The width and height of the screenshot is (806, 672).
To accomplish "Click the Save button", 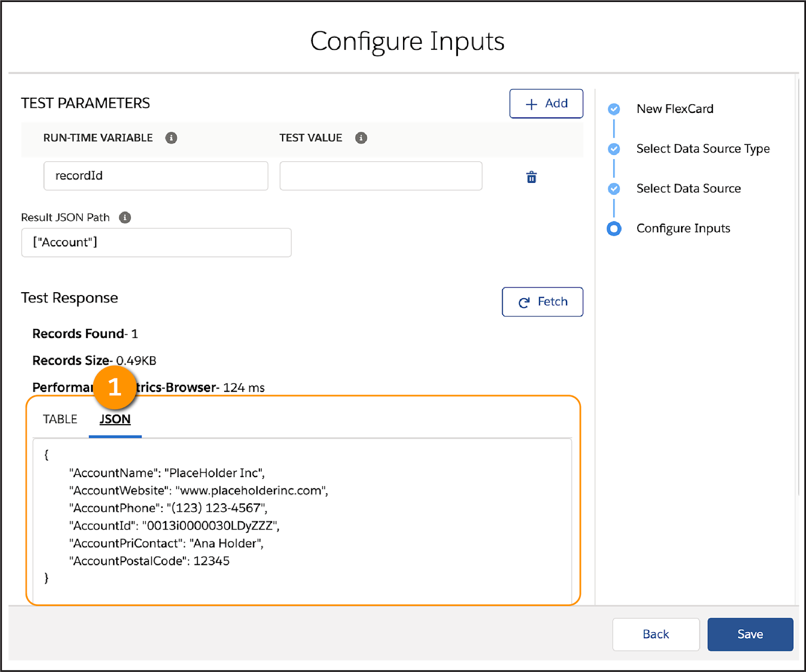I will coord(750,634).
